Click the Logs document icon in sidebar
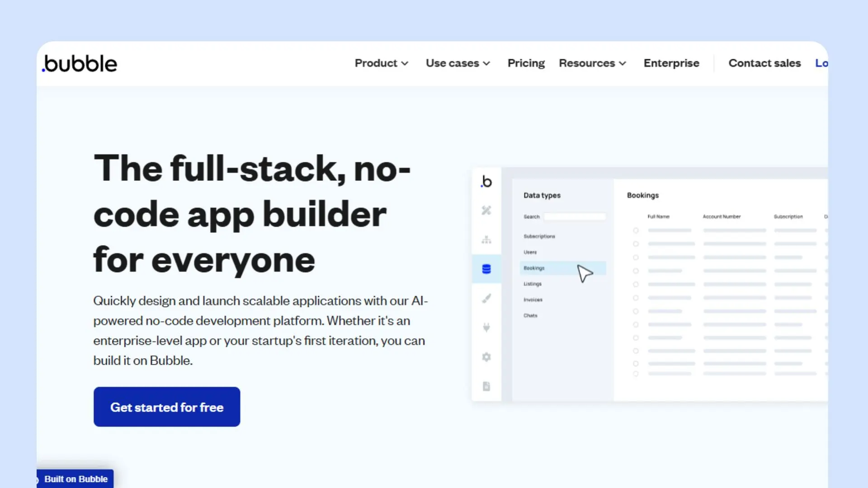The image size is (868, 488). (x=486, y=386)
